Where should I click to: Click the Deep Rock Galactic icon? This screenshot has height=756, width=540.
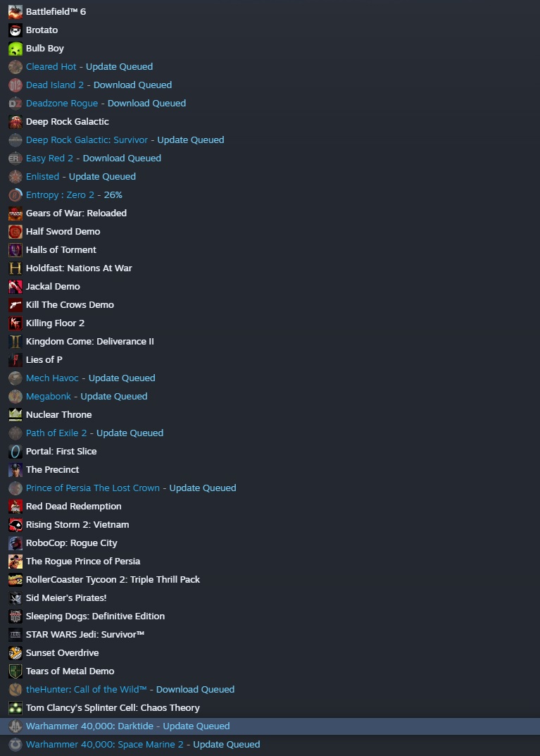click(x=15, y=121)
